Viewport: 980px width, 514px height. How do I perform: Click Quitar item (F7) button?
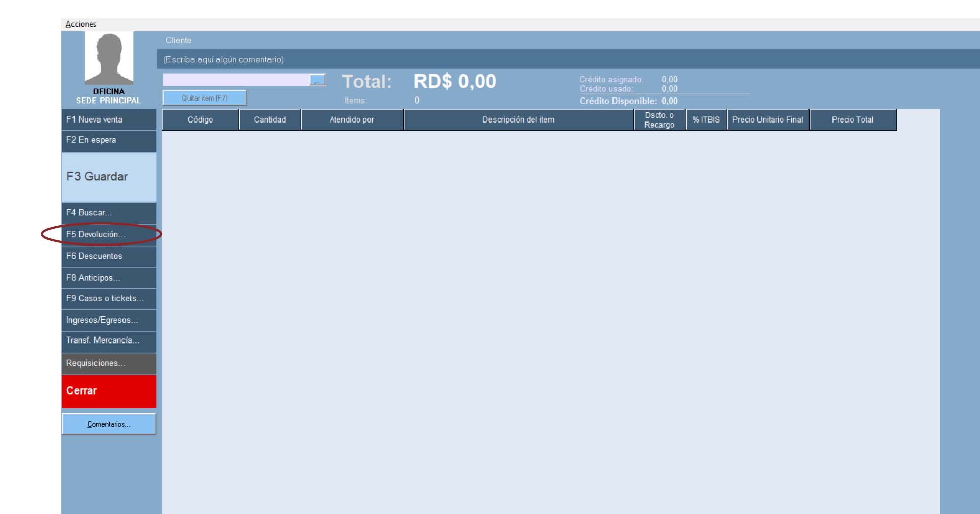[x=204, y=98]
